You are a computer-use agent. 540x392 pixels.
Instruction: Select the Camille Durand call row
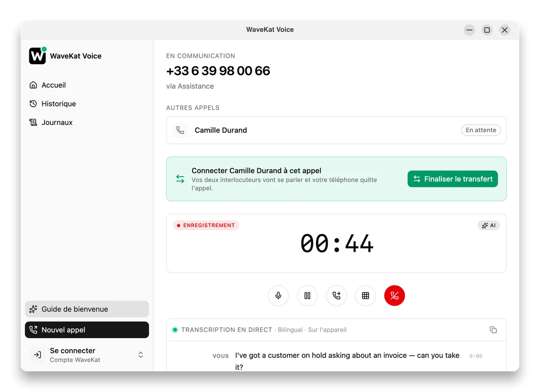coord(337,130)
